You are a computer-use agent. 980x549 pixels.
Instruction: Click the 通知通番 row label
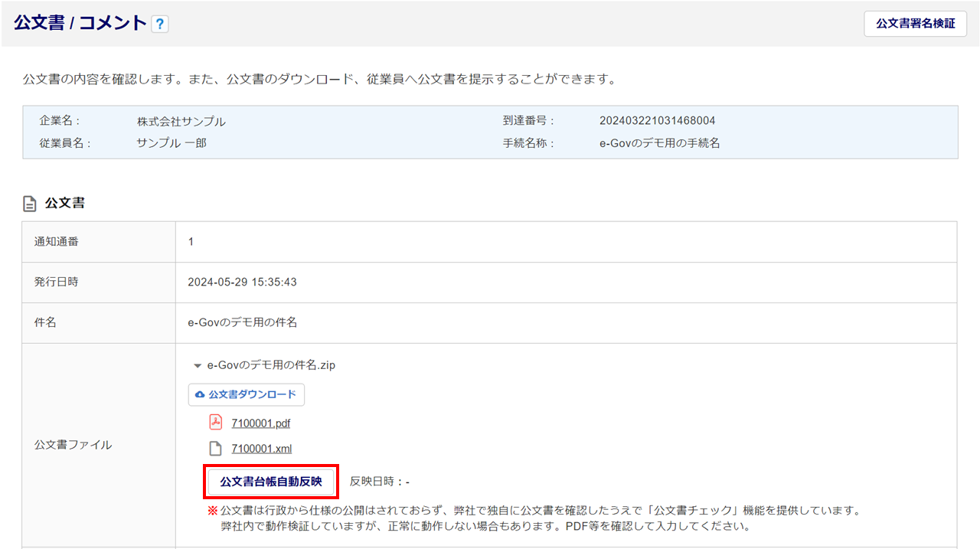57,242
